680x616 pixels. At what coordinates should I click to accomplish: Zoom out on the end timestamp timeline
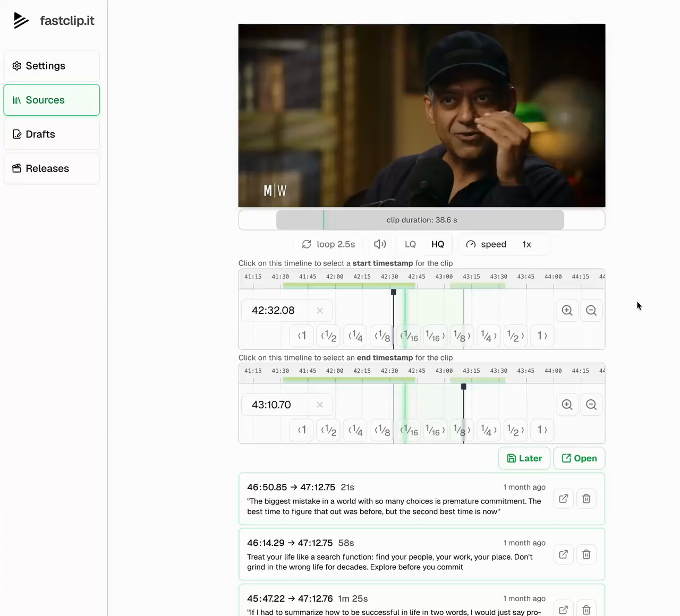click(591, 405)
